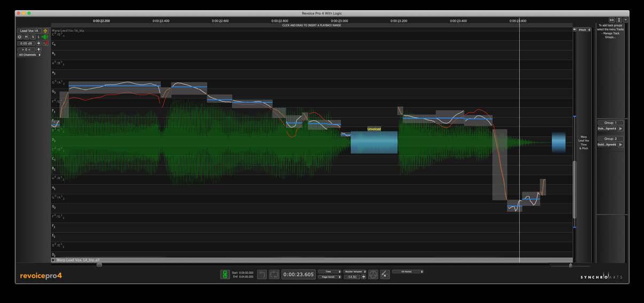This screenshot has width=644, height=303.
Task: Open the Page Scroll dropdown
Action: [329, 277]
